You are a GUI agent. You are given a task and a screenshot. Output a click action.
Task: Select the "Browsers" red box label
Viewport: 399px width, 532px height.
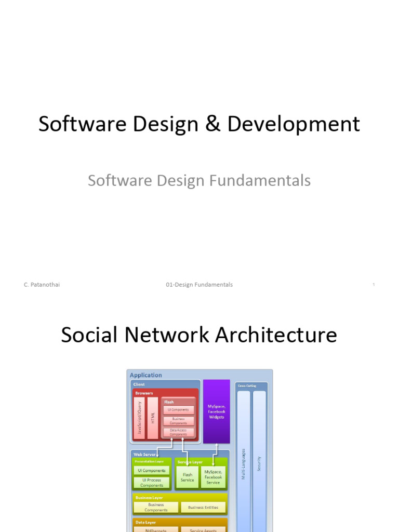(144, 393)
